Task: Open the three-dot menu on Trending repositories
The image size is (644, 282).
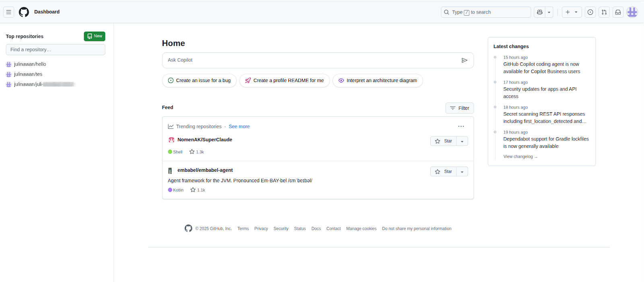Action: click(461, 126)
